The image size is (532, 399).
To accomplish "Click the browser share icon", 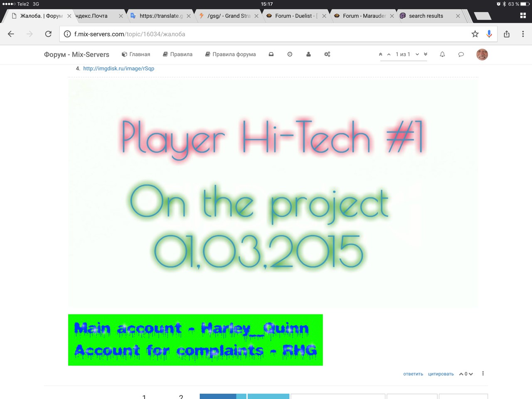I will click(x=507, y=34).
